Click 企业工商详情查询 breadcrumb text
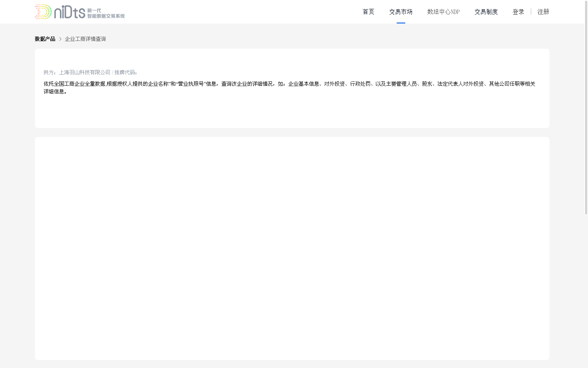 [85, 39]
